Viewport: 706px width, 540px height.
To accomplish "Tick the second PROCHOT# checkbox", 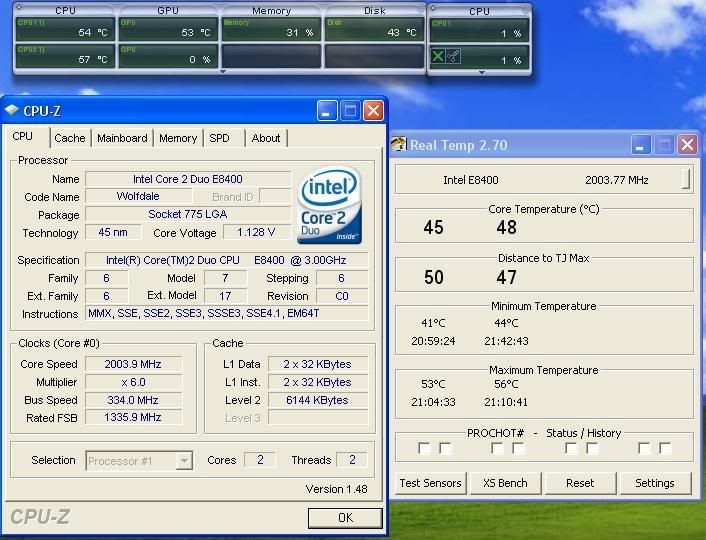I will (x=445, y=448).
